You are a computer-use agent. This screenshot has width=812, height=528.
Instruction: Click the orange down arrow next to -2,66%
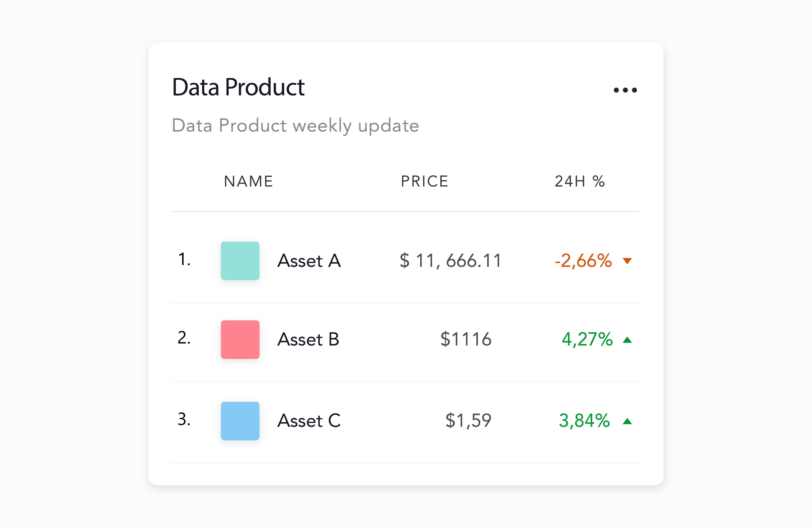point(627,261)
